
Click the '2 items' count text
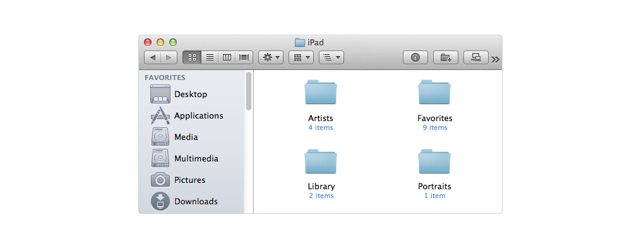tap(321, 196)
